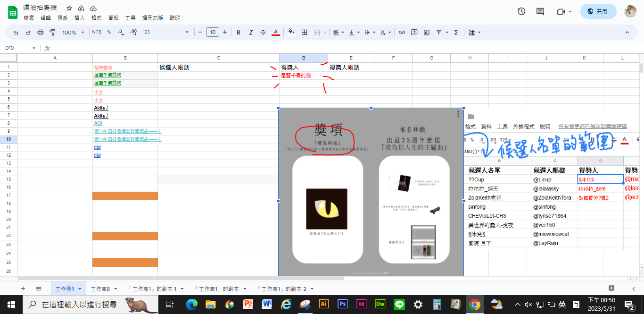Open the zoom level dropdown

click(73, 33)
